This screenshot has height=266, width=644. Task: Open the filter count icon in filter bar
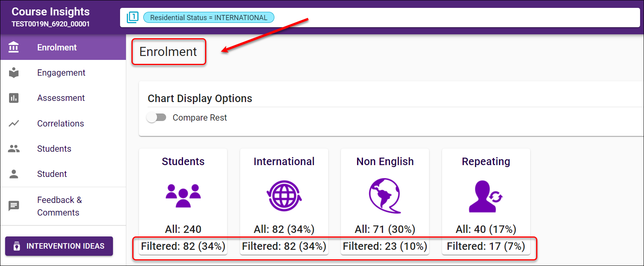tap(133, 17)
